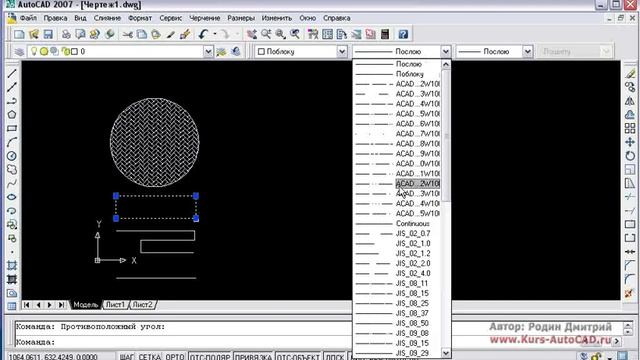640x360 pixels.
Task: Click the Pan realtime icon
Action: 252,34
